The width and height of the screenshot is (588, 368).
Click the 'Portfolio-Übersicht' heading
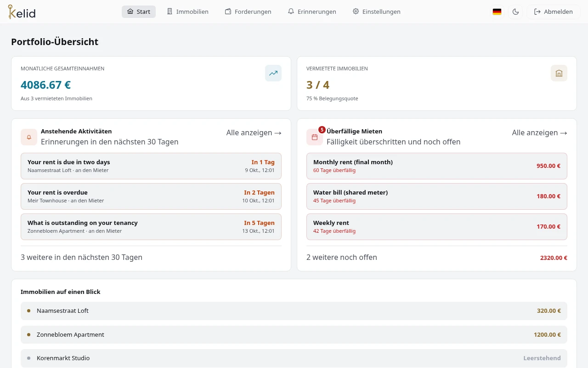(x=55, y=42)
